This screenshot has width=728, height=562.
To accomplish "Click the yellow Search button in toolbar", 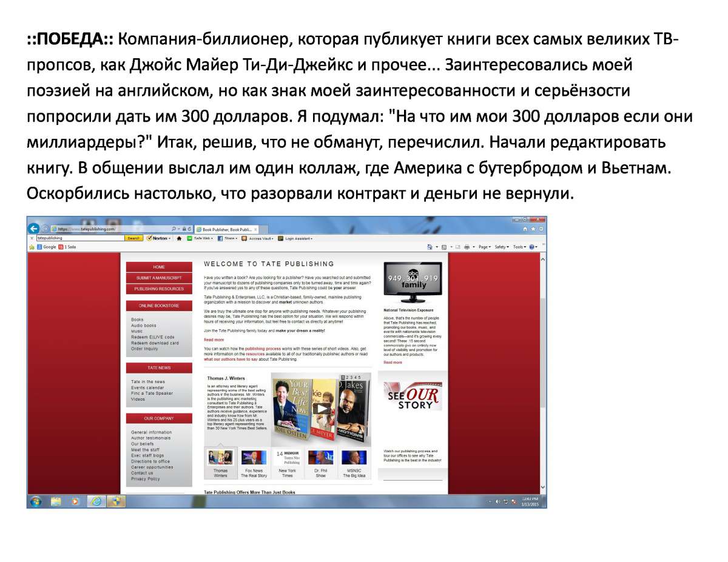I will [x=133, y=238].
